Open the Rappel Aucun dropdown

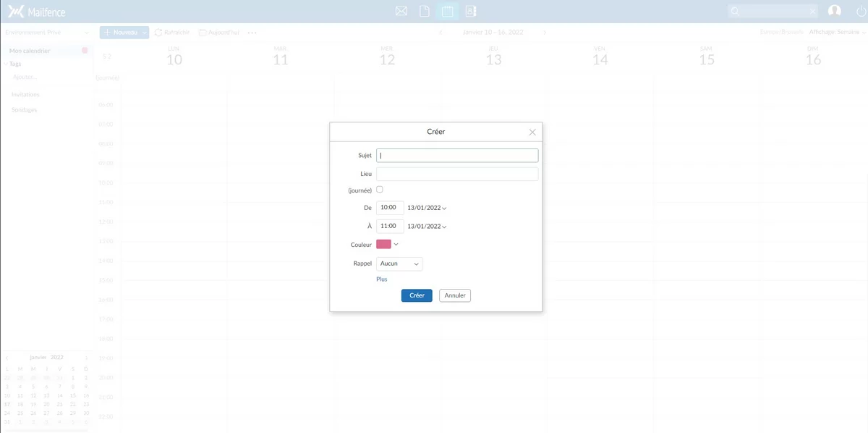coord(399,264)
